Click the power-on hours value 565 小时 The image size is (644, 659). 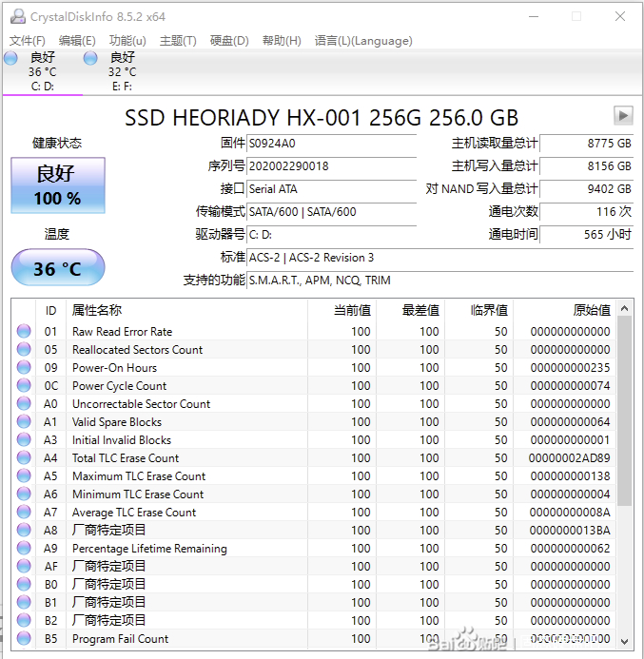[x=586, y=235]
